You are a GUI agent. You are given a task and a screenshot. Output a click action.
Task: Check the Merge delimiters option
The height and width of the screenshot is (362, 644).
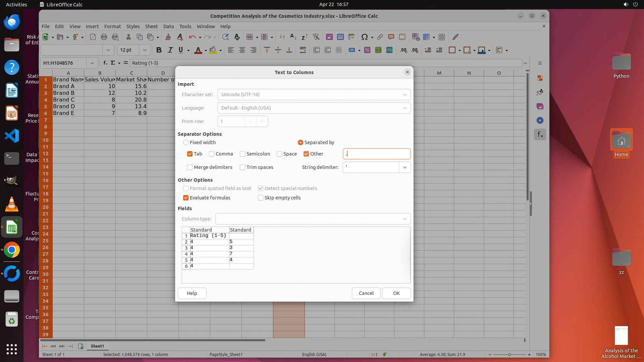click(190, 167)
